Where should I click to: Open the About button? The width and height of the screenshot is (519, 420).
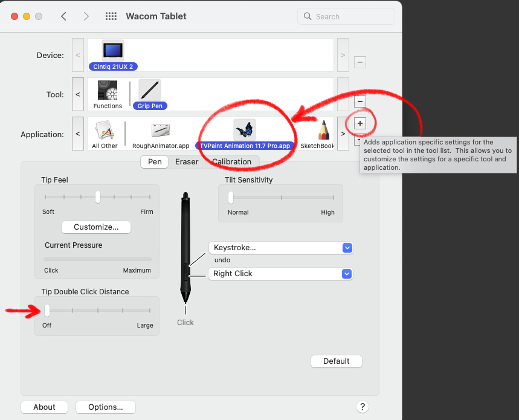pyautogui.click(x=44, y=407)
